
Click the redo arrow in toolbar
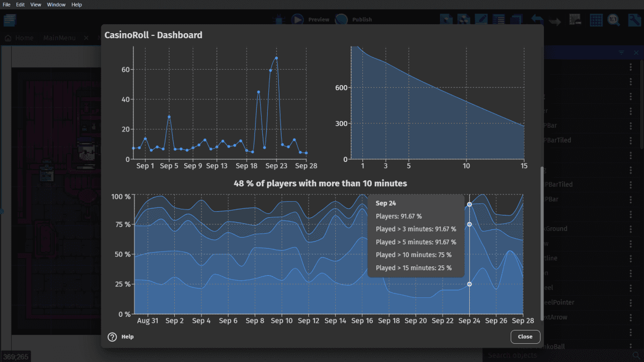(x=554, y=21)
